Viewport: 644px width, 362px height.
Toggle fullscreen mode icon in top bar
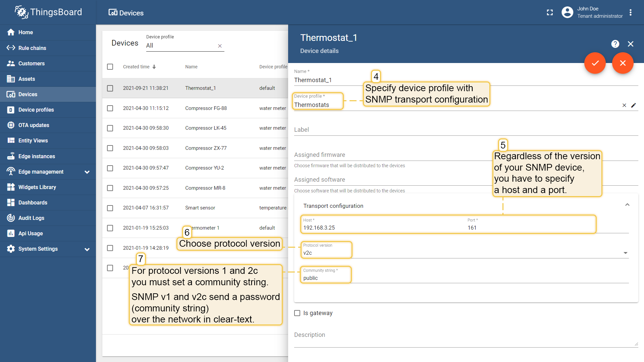tap(550, 12)
